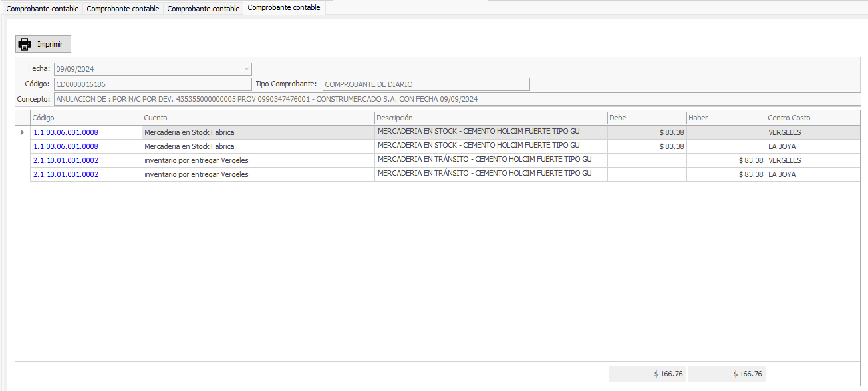Click the Haber column header
This screenshot has height=391, width=868.
726,118
